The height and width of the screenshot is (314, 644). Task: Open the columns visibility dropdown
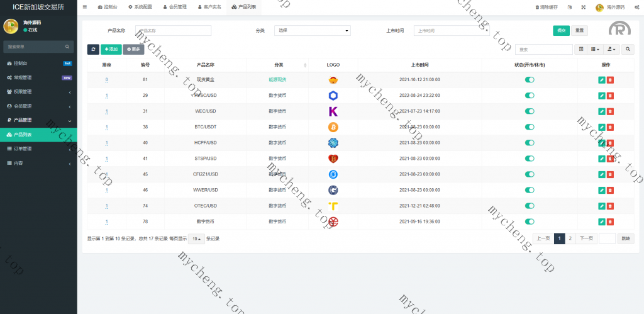[x=595, y=49]
